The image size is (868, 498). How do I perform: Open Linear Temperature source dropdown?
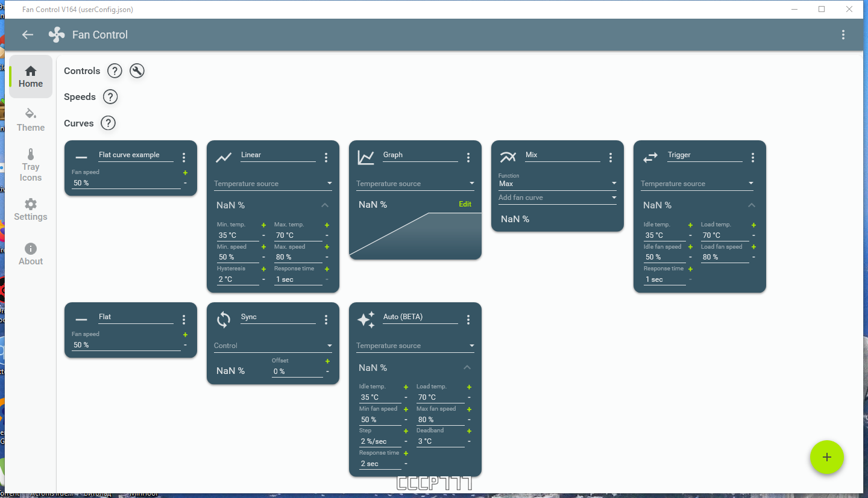point(273,184)
